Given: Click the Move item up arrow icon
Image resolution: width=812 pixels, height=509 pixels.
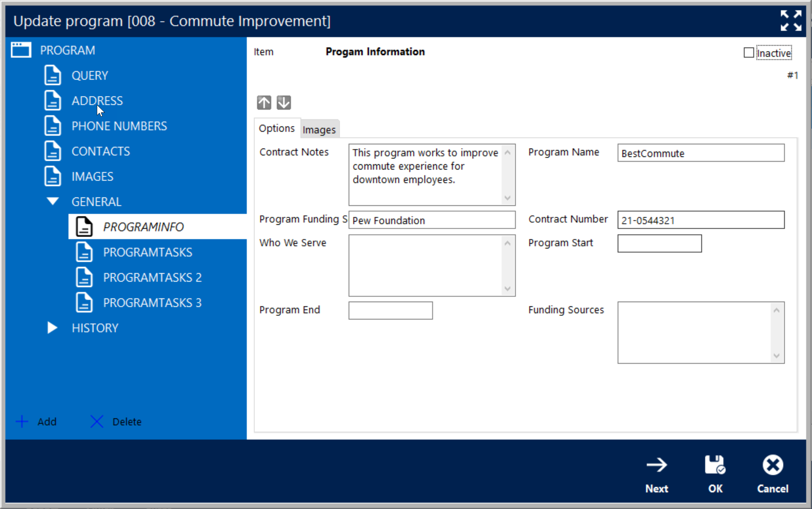Looking at the screenshot, I should pos(264,103).
